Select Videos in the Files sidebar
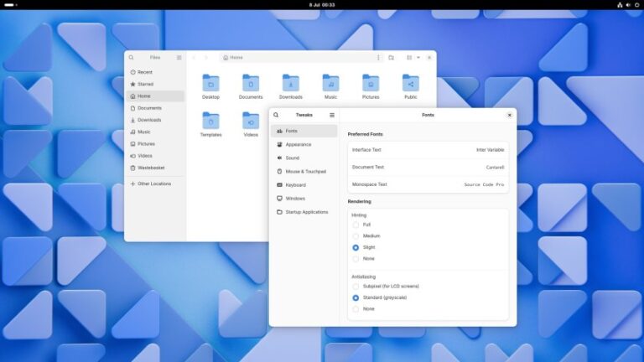The height and width of the screenshot is (362, 644). (156, 156)
